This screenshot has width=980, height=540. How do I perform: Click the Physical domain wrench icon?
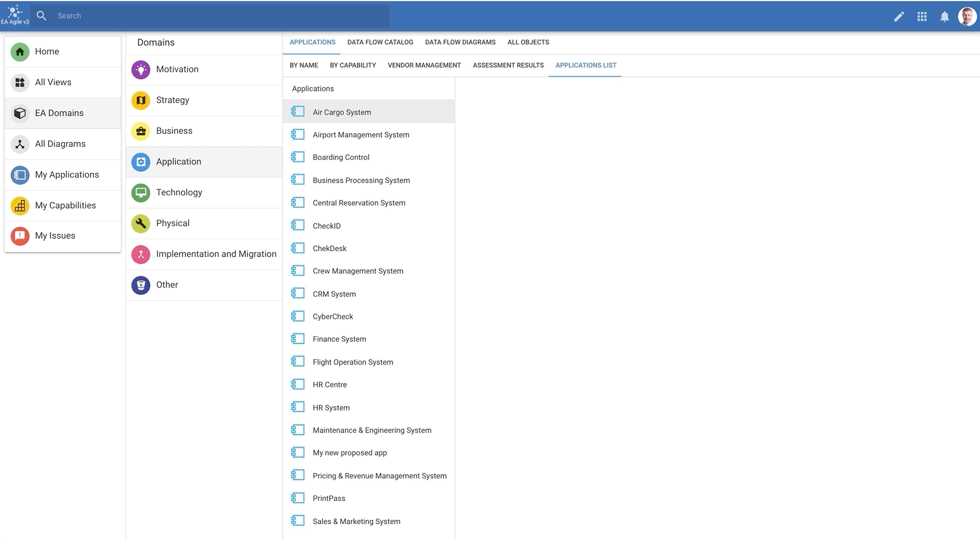pyautogui.click(x=141, y=223)
